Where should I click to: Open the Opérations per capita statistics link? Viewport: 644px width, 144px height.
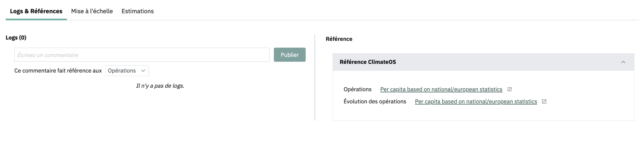(x=441, y=89)
